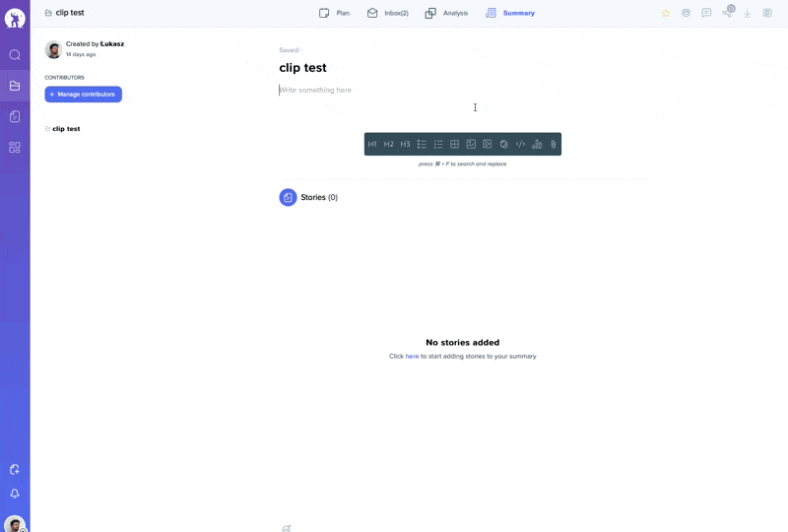This screenshot has width=788, height=532.
Task: Open the projects folder icon in sidebar
Action: coord(15,86)
